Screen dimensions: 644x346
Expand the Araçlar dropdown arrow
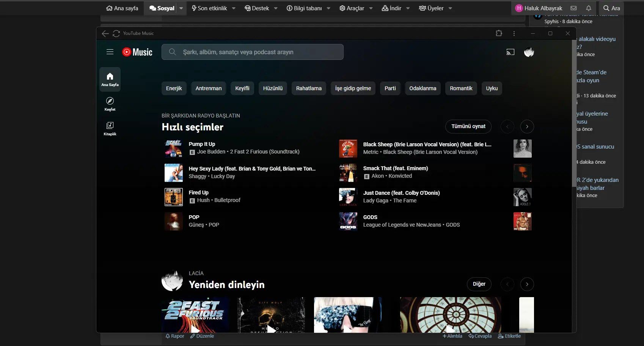[x=371, y=8]
